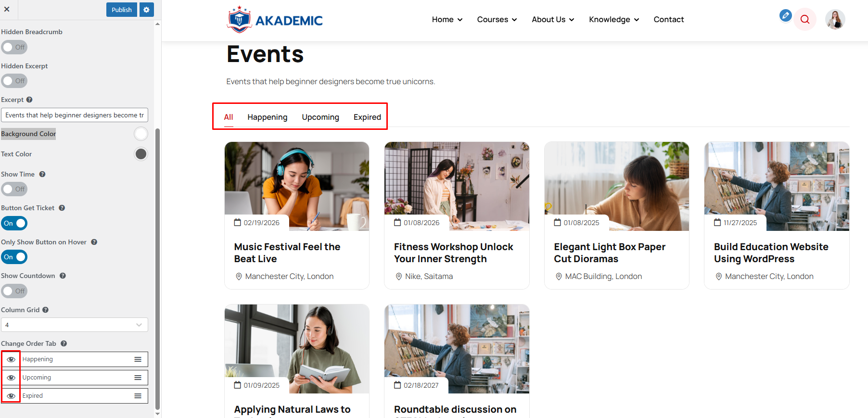
Task: Enable the Show Countdown switch
Action: pos(14,291)
